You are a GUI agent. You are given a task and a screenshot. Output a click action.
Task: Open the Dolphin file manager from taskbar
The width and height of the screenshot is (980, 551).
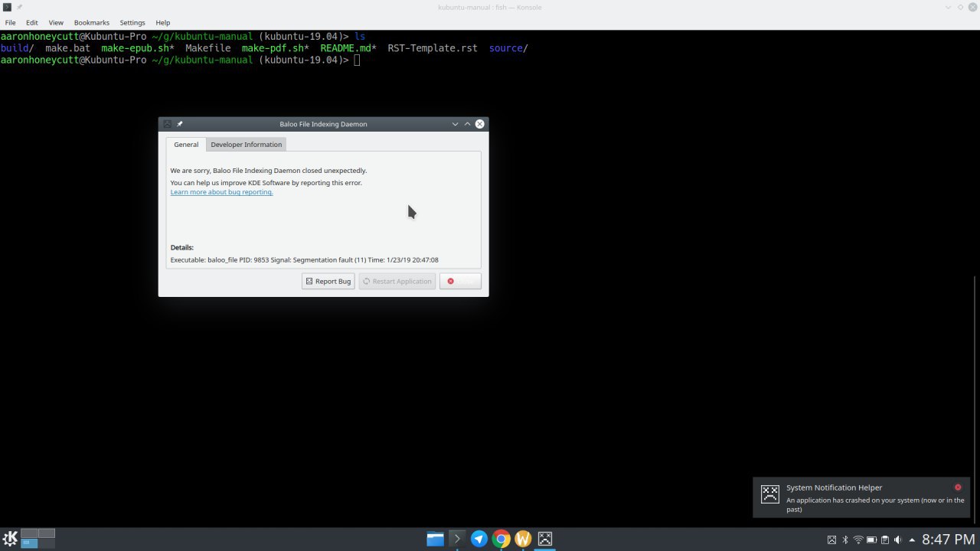click(x=435, y=539)
